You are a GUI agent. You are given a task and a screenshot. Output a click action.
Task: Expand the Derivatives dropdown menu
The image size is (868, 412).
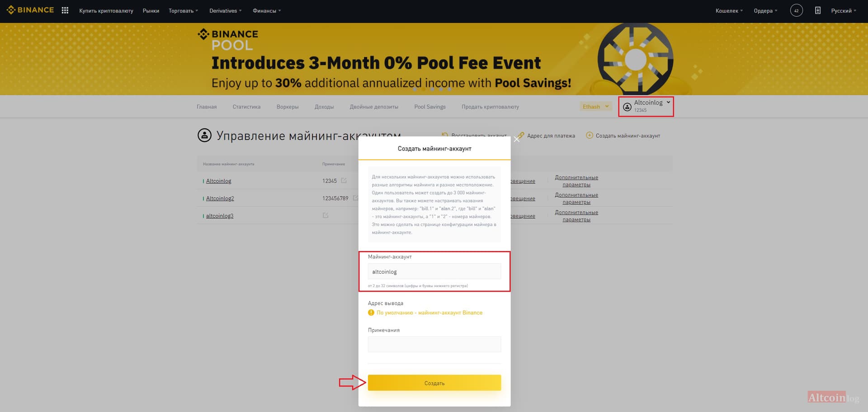pos(225,11)
